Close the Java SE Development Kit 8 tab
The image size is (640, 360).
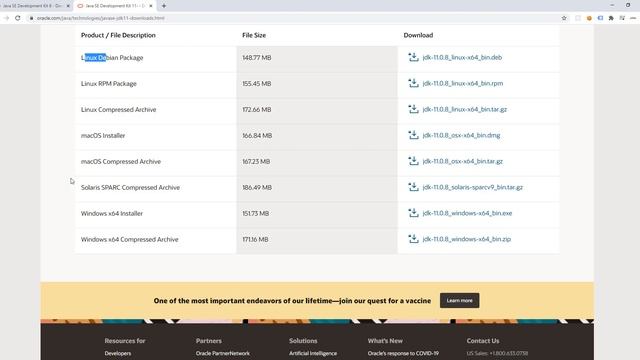(68, 6)
